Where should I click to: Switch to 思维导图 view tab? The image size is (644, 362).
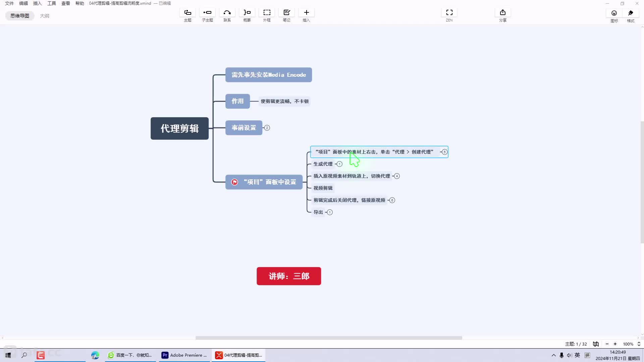(x=20, y=16)
